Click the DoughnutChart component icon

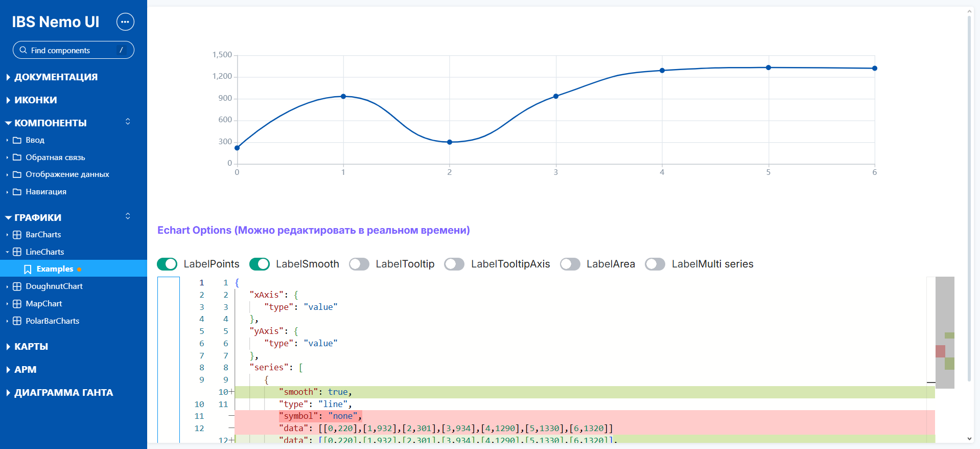point(17,286)
